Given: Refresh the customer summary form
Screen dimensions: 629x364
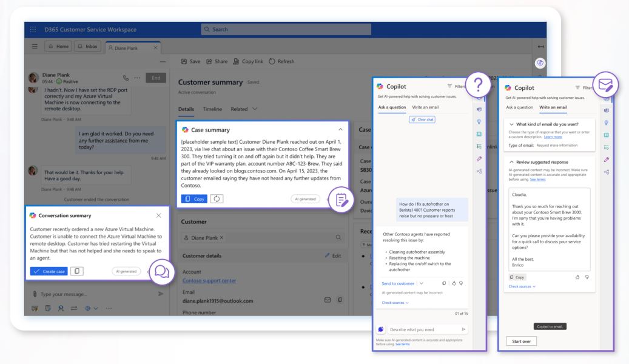Looking at the screenshot, I should tap(281, 61).
